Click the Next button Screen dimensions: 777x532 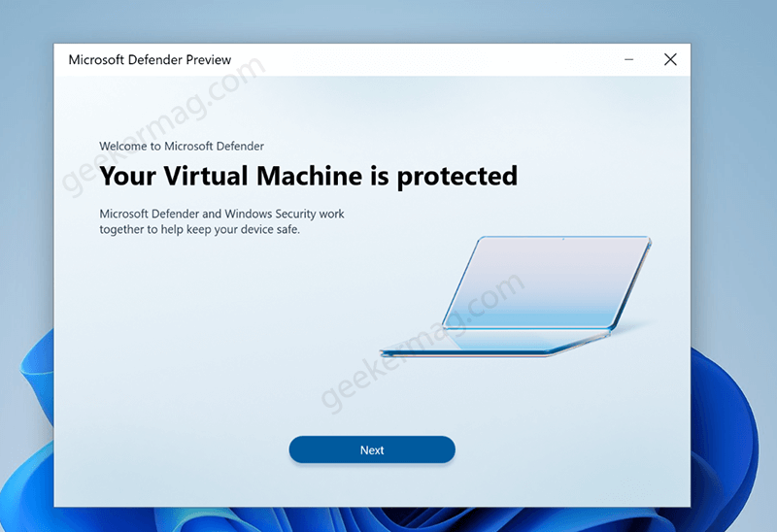(x=372, y=449)
